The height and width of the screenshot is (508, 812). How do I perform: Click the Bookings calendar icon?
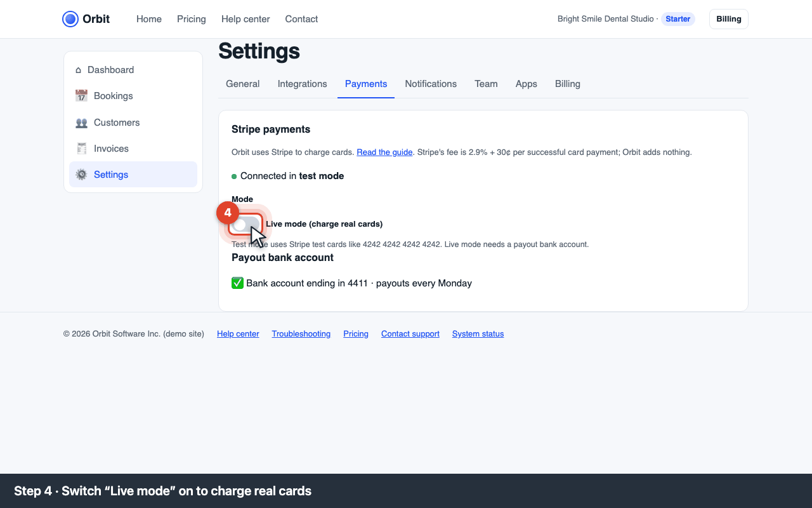click(x=81, y=96)
